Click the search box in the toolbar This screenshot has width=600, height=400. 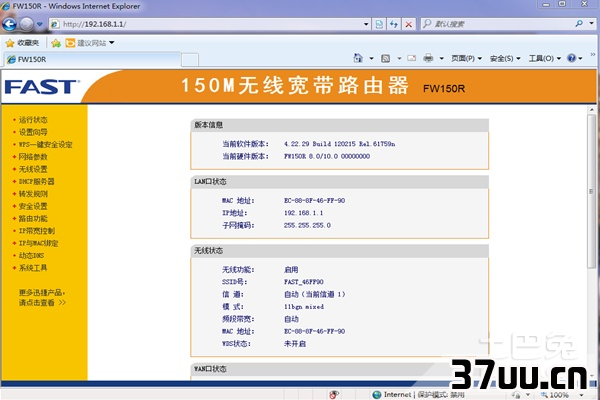click(497, 24)
